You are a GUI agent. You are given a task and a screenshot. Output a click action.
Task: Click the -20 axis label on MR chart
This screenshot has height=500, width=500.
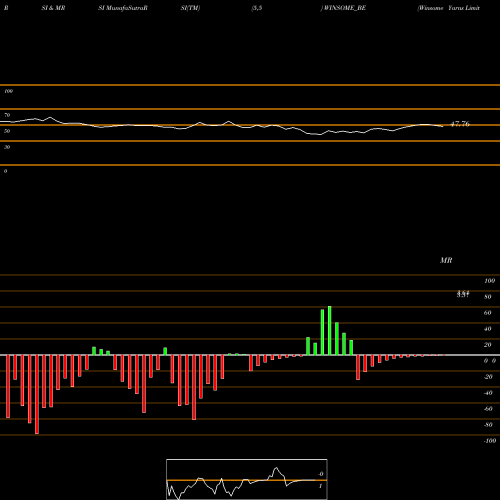[x=488, y=377]
